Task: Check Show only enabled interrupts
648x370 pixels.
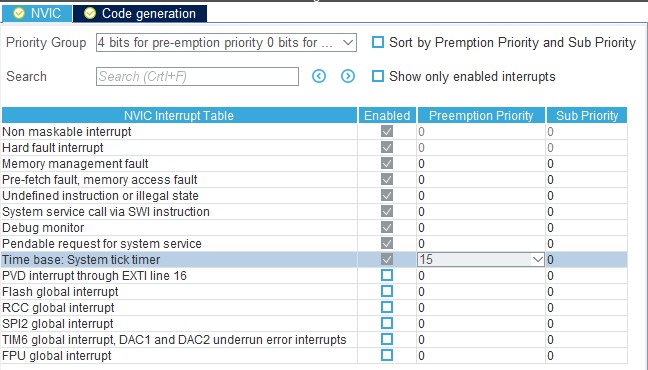Action: click(x=378, y=76)
